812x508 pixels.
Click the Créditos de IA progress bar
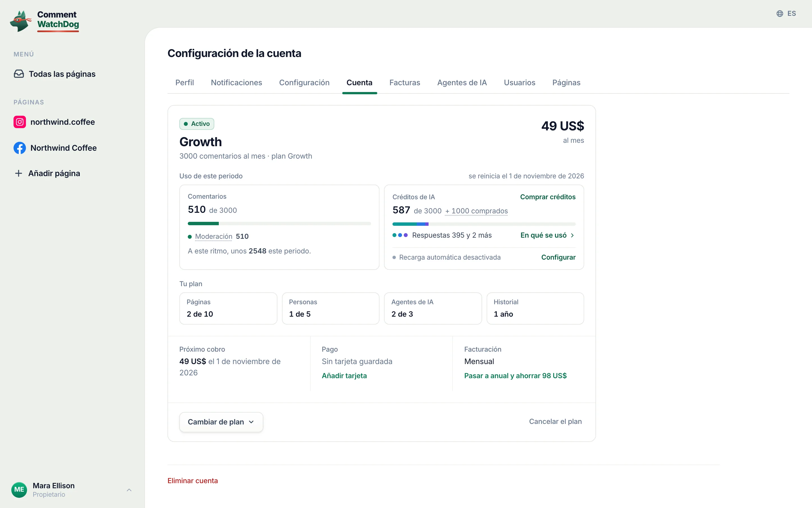[484, 224]
